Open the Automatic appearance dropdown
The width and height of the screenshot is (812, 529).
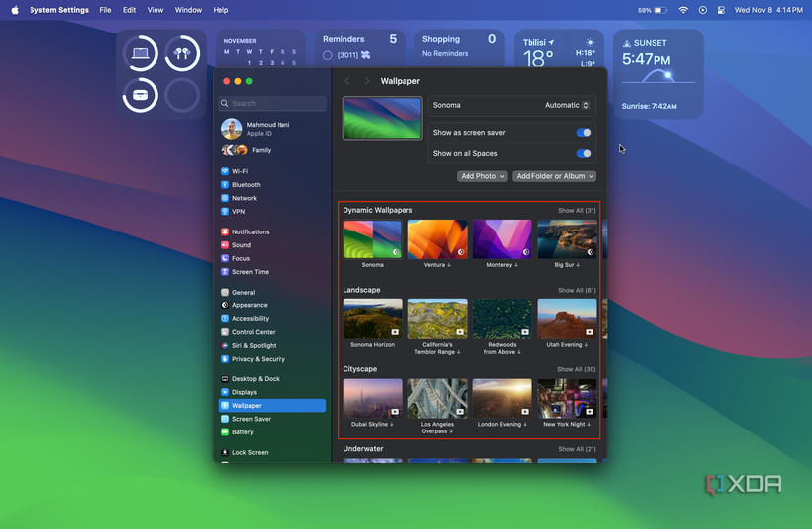tap(567, 105)
